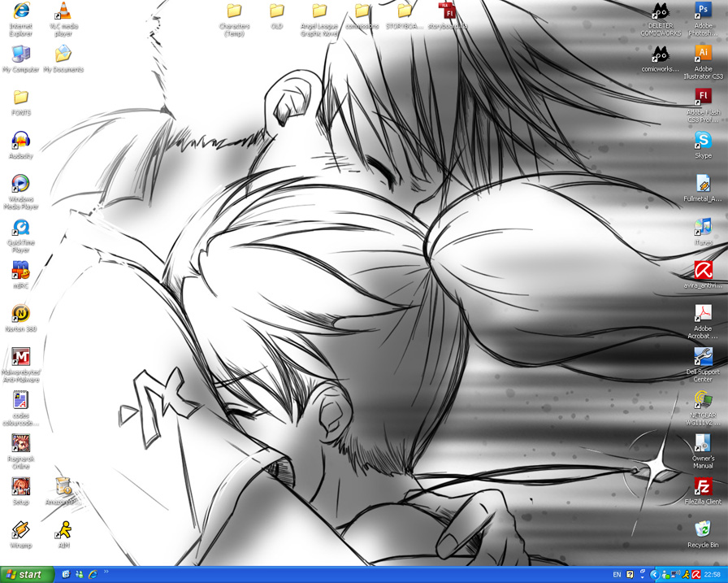Click the 22:58 taskbar clock

point(713,575)
